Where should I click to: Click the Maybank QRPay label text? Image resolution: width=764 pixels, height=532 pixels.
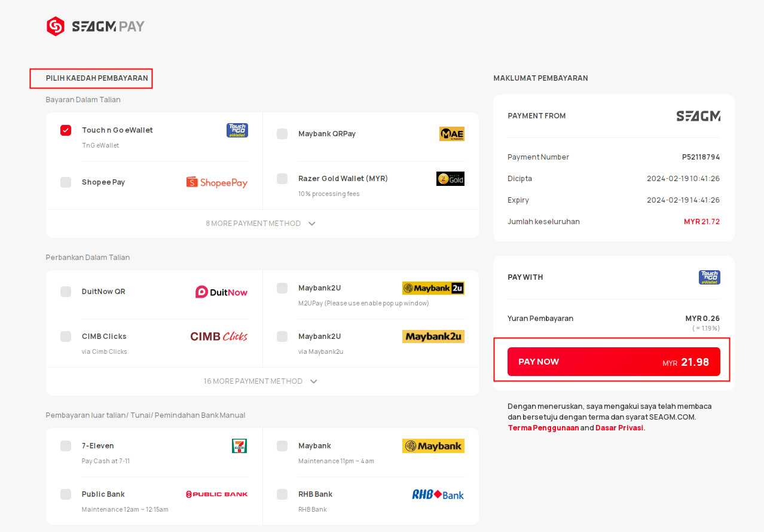327,134
